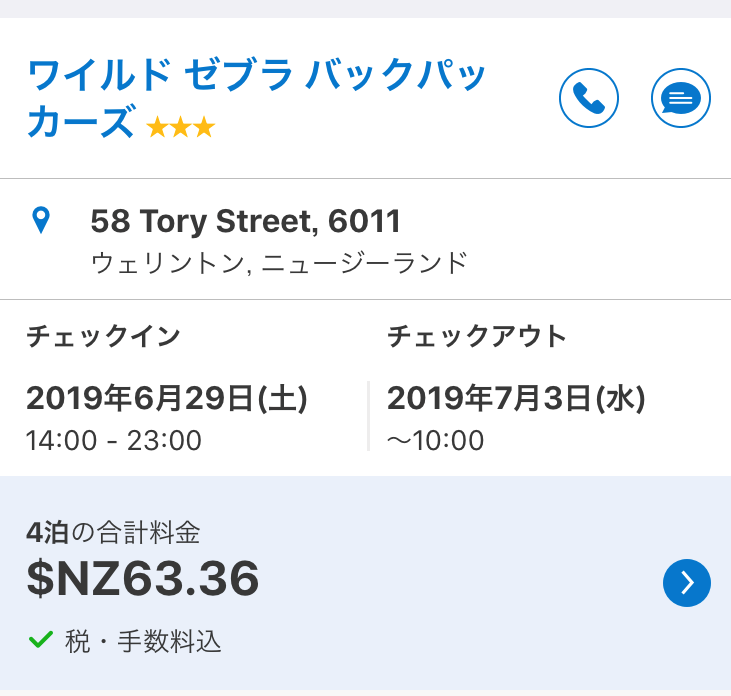The width and height of the screenshot is (731, 696).
Task: Click the blue location pin icon
Action: pyautogui.click(x=41, y=220)
